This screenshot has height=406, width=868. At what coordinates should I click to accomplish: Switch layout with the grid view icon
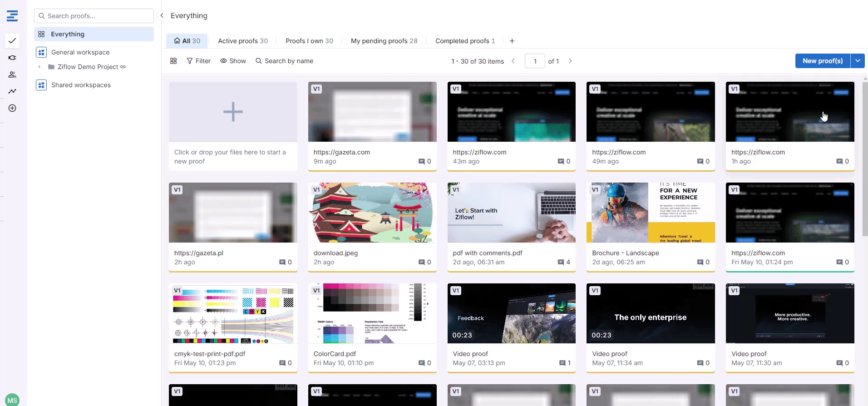tap(173, 61)
